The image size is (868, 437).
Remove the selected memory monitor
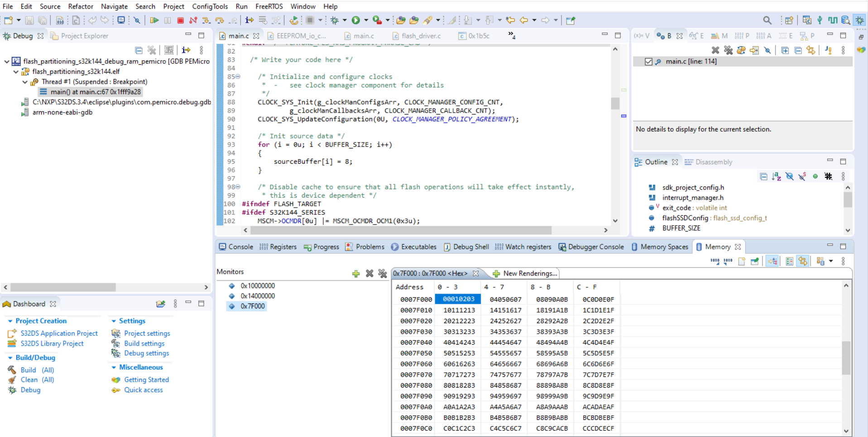(369, 273)
